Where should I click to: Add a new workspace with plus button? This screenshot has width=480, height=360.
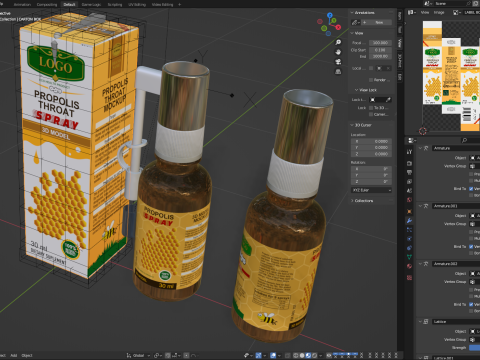pyautogui.click(x=179, y=4)
